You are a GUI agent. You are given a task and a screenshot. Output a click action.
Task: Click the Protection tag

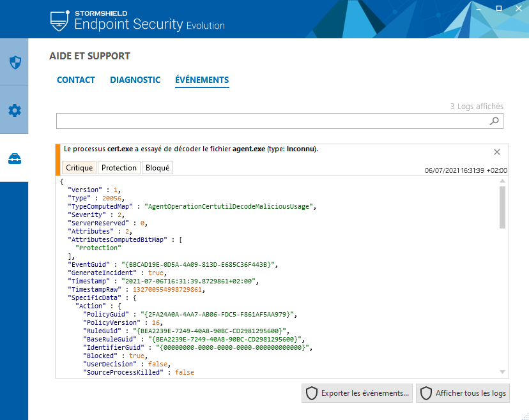pos(119,167)
